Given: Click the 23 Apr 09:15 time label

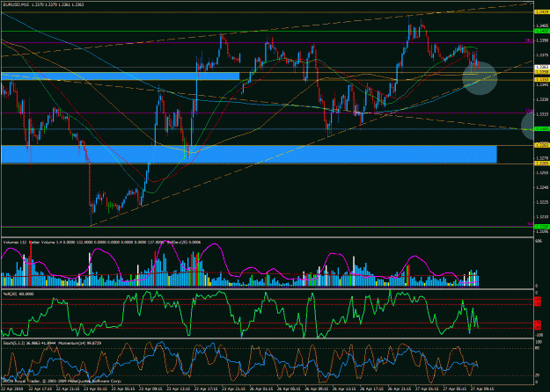Looking at the screenshot, I should [x=150, y=388].
